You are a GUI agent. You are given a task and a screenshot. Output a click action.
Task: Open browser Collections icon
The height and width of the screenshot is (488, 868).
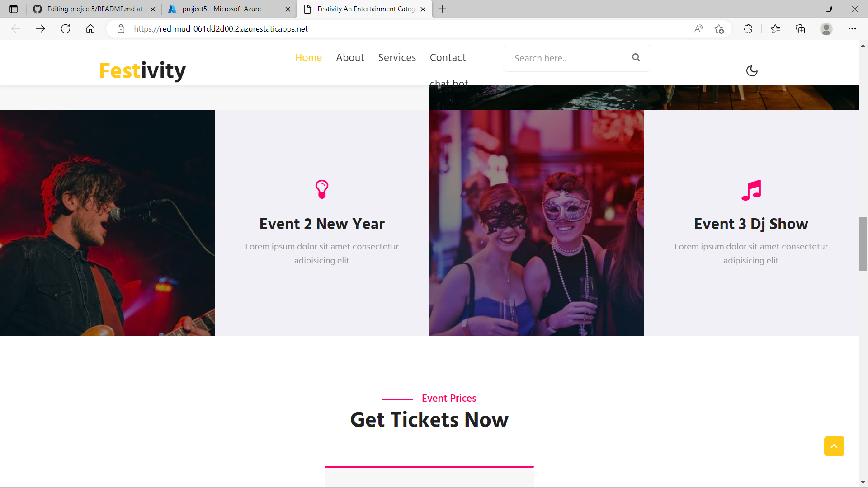[800, 29]
